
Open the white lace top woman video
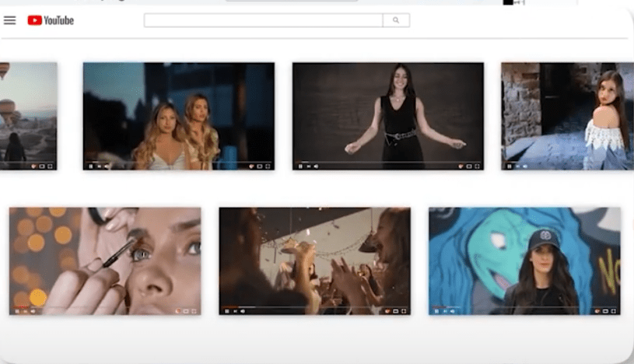pyautogui.click(x=566, y=113)
